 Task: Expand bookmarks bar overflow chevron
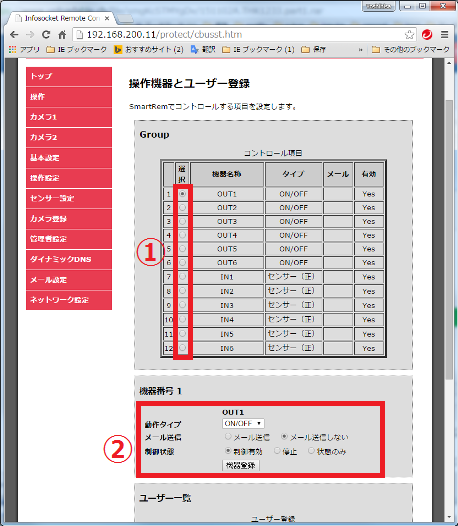coord(360,50)
